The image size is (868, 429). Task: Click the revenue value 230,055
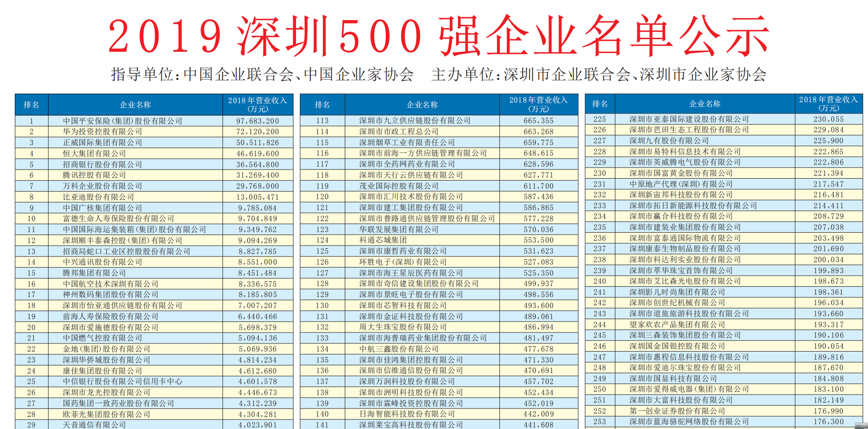click(x=828, y=119)
